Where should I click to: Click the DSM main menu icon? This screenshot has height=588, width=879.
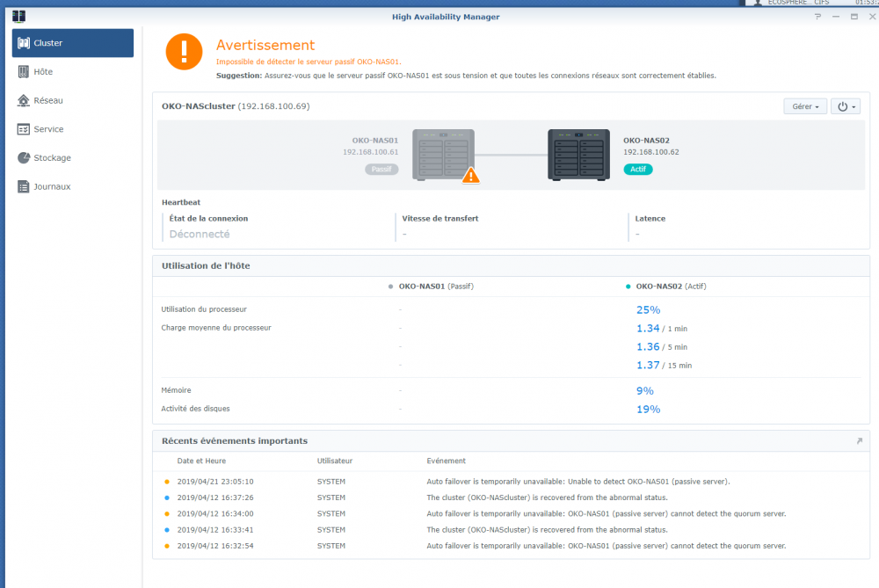[18, 16]
